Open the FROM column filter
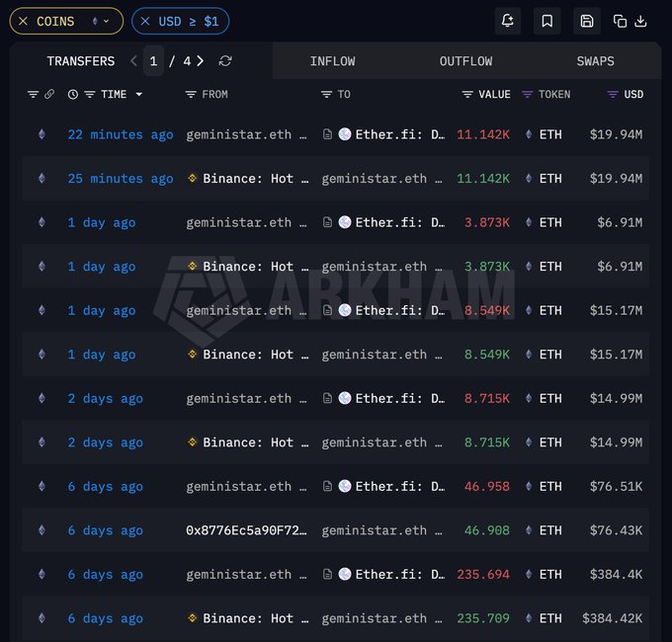This screenshot has width=672, height=642. [191, 94]
